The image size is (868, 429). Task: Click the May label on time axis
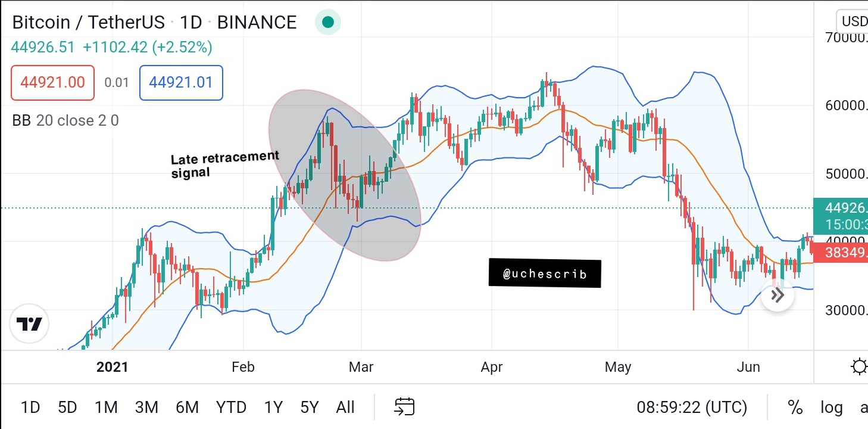click(x=617, y=367)
